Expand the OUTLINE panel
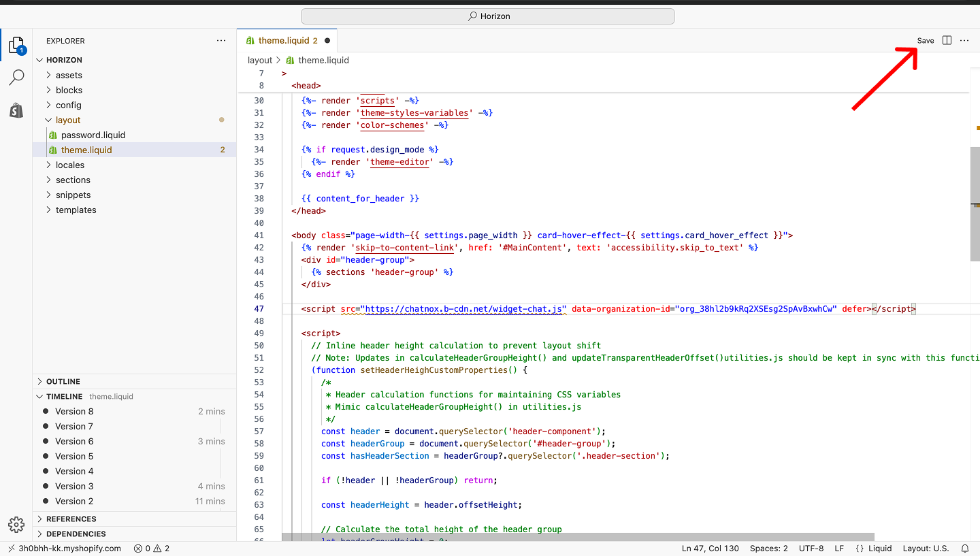Screen dimensions: 980x556 pos(135,382)
